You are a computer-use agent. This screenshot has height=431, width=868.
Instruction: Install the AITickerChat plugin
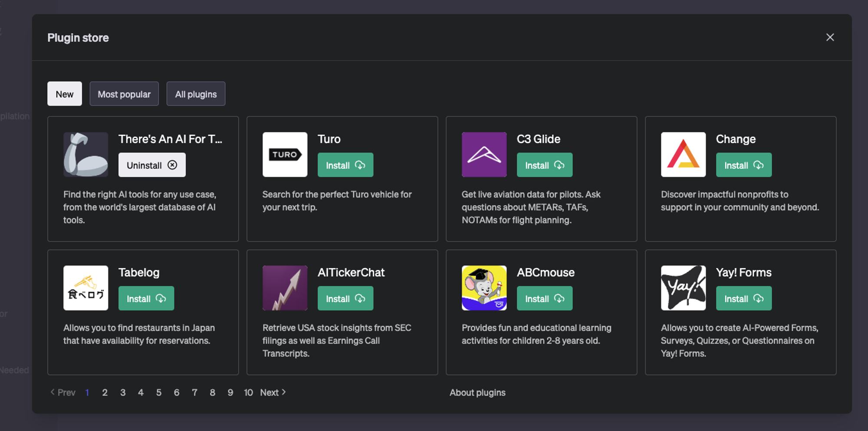(x=345, y=298)
